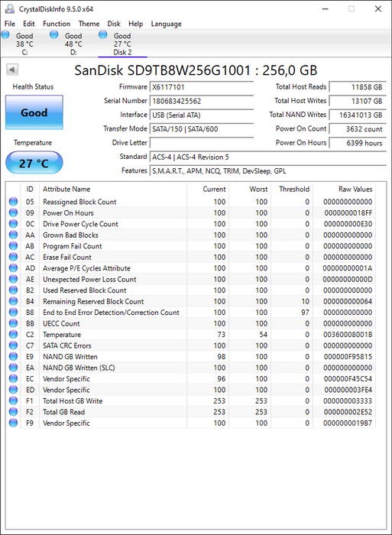Select the raw value 0000000018FF
Screen dimensions: 392x535
pos(348,213)
